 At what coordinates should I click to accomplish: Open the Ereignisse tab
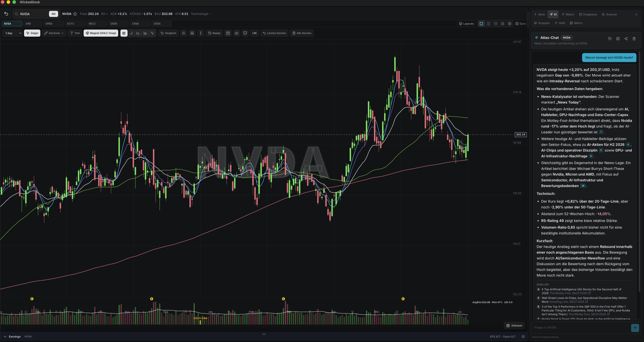coord(588,14)
